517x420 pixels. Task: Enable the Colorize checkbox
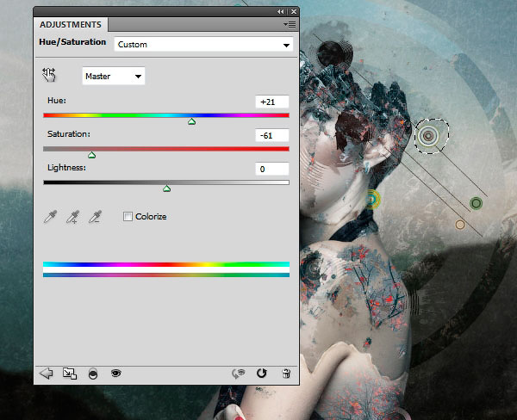coord(128,216)
